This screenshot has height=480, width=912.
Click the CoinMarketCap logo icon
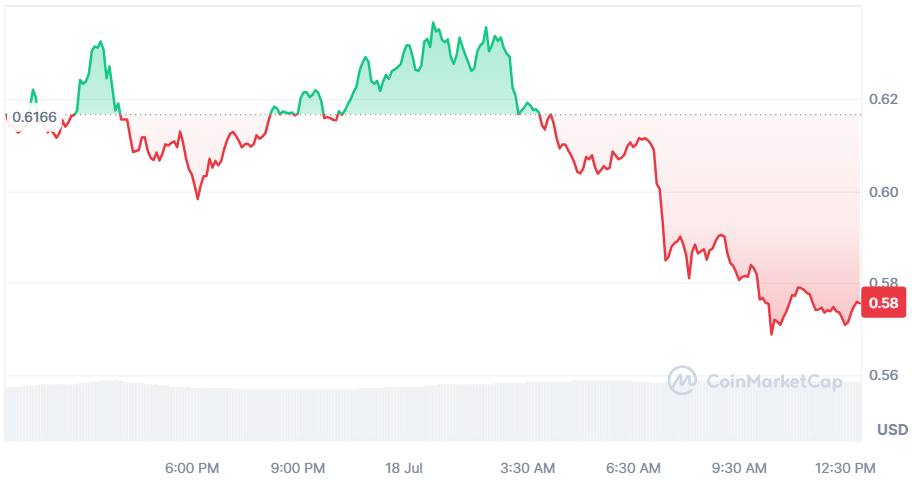click(x=682, y=381)
